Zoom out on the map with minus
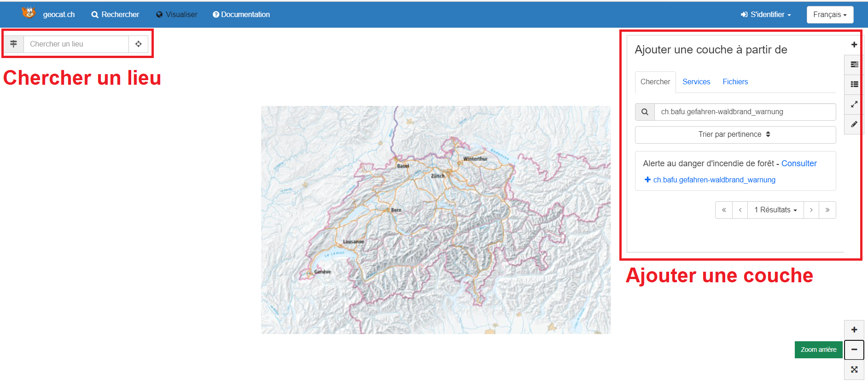868x385 pixels. pyautogui.click(x=854, y=350)
